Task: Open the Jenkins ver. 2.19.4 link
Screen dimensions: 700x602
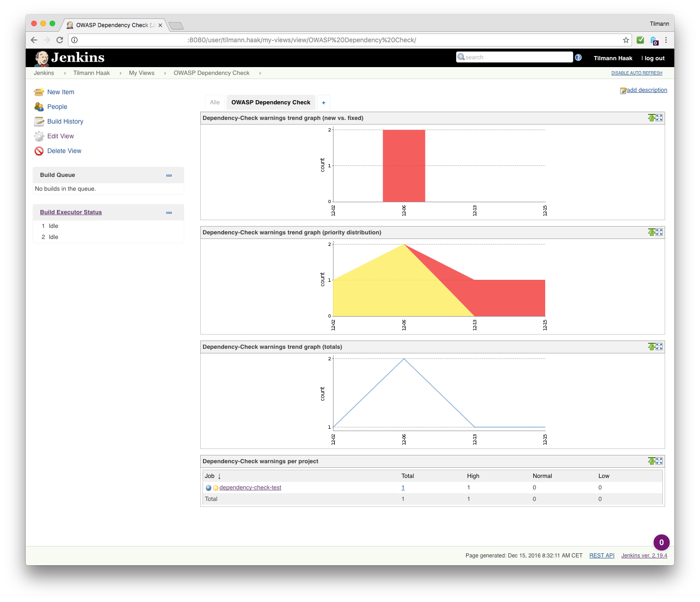Action: pyautogui.click(x=644, y=556)
